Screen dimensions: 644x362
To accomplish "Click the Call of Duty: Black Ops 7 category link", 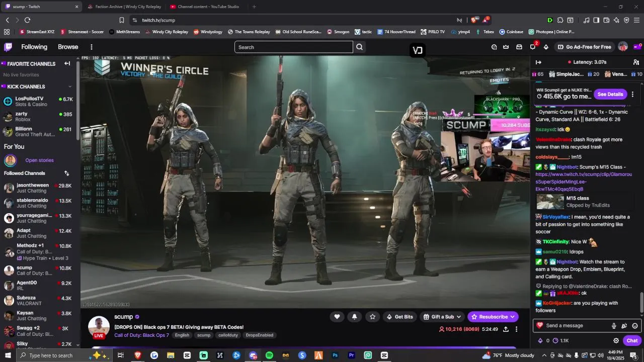I will point(141,335).
